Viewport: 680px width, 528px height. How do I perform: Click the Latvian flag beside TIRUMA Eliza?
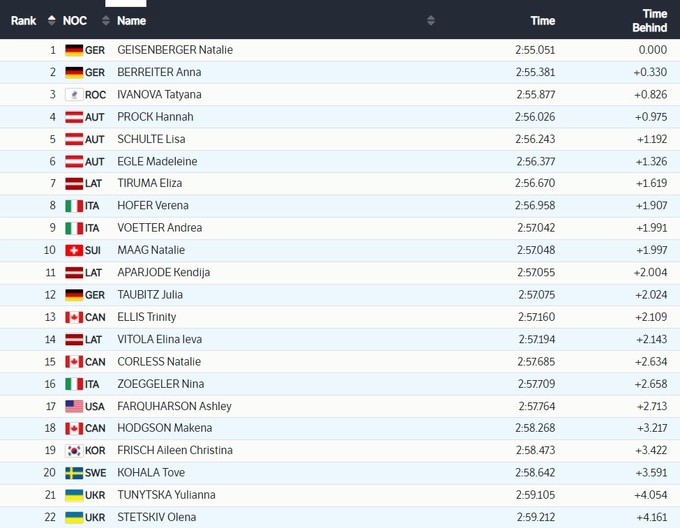tap(74, 184)
